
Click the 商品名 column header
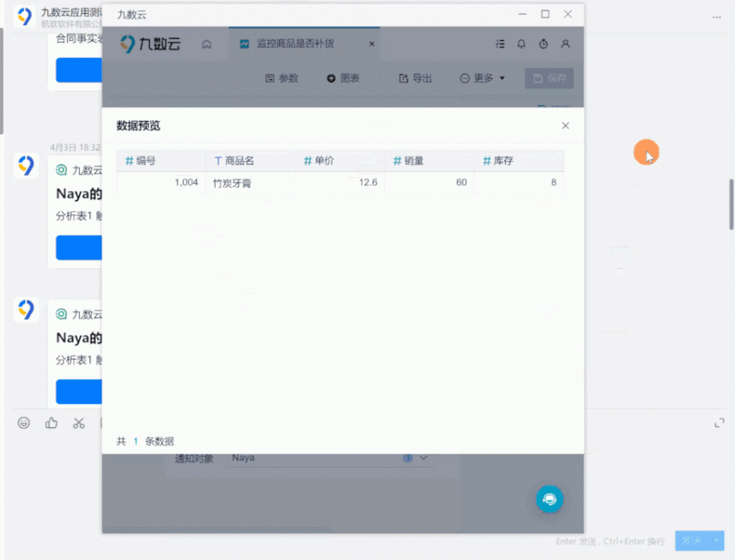(x=239, y=161)
